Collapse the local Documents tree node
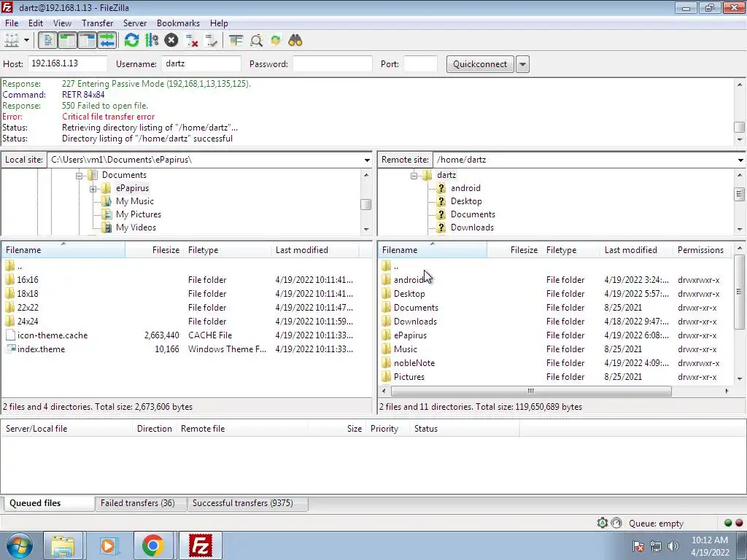747x560 pixels. (x=79, y=176)
